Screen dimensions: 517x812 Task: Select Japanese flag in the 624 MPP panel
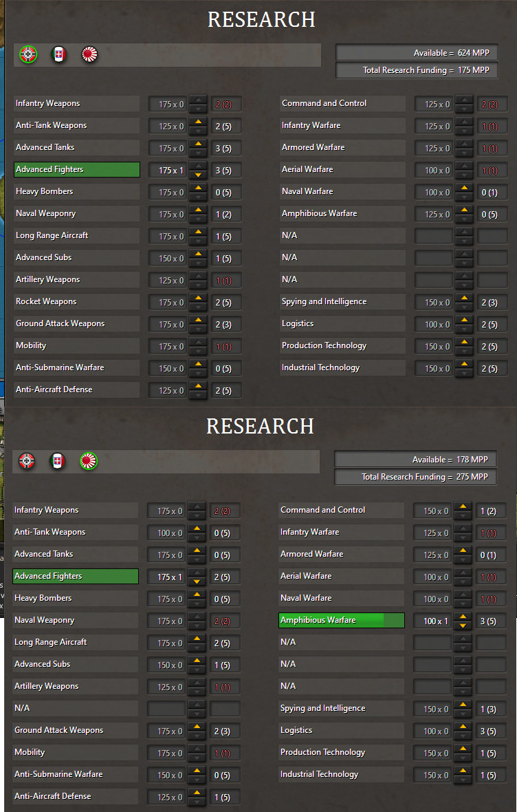coord(89,54)
